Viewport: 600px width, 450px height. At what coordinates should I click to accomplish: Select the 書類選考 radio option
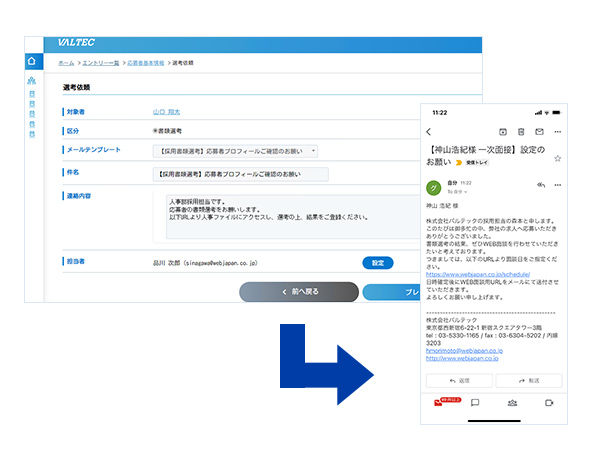point(156,131)
